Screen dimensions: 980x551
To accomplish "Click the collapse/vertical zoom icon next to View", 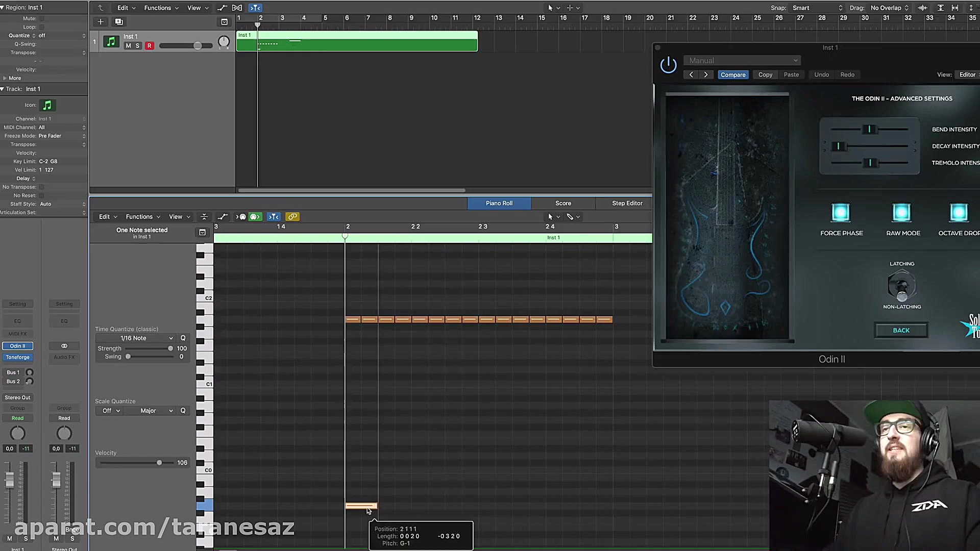I will point(204,216).
